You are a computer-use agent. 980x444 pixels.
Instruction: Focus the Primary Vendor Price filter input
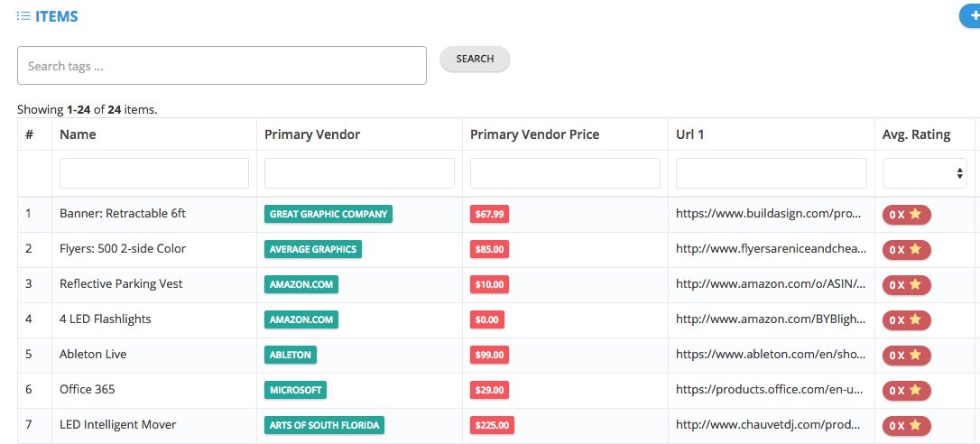click(x=565, y=173)
